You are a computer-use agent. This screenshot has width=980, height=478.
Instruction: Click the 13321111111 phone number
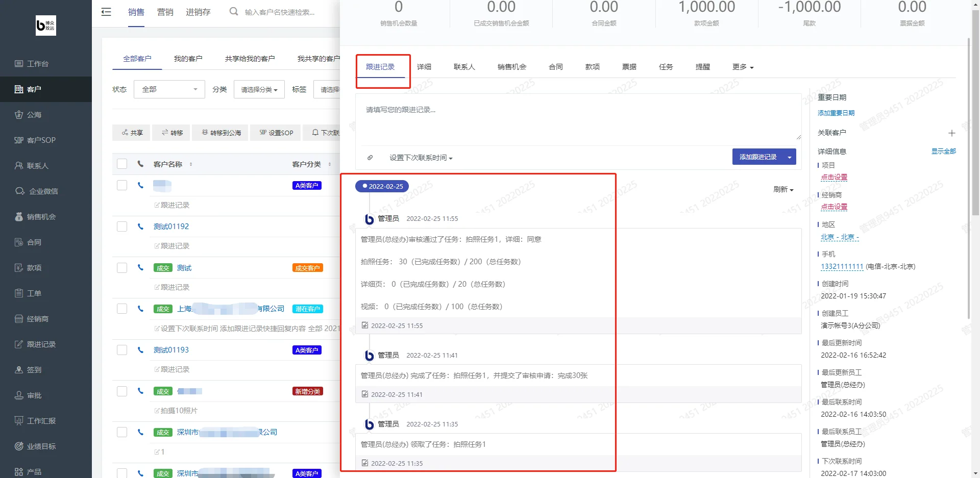pyautogui.click(x=842, y=267)
